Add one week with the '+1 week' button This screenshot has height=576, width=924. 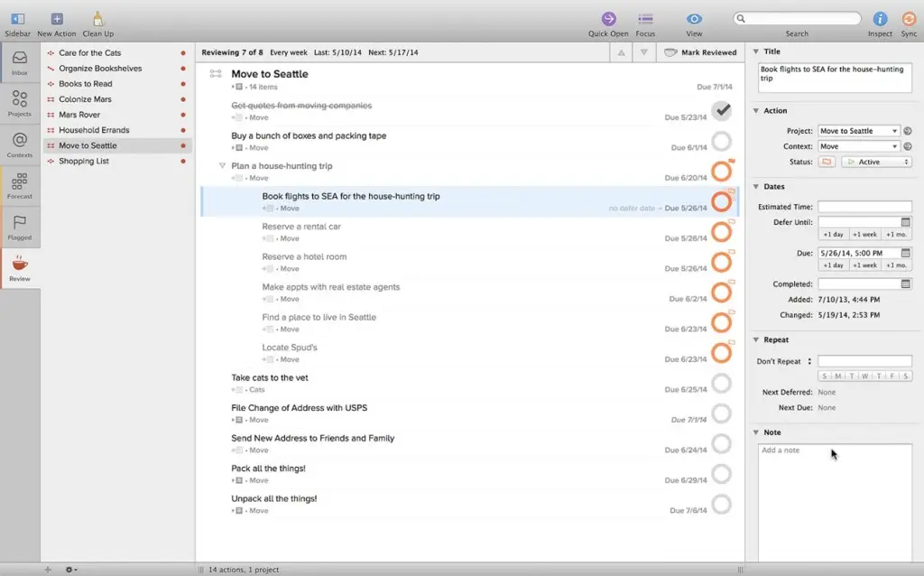coord(864,234)
